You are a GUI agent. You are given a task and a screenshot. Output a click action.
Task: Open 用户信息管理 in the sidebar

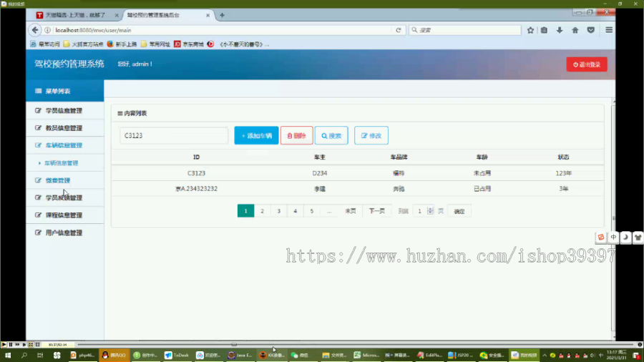(65, 233)
